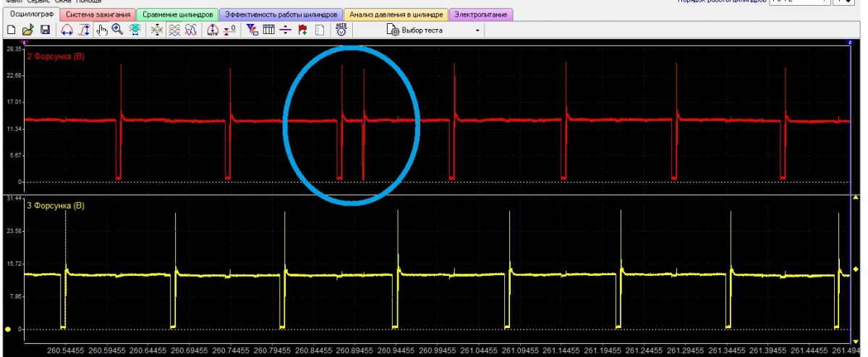The width and height of the screenshot is (868, 357).
Task: Activate the vertical amplitude measurement cursor tool
Action: tap(84, 30)
